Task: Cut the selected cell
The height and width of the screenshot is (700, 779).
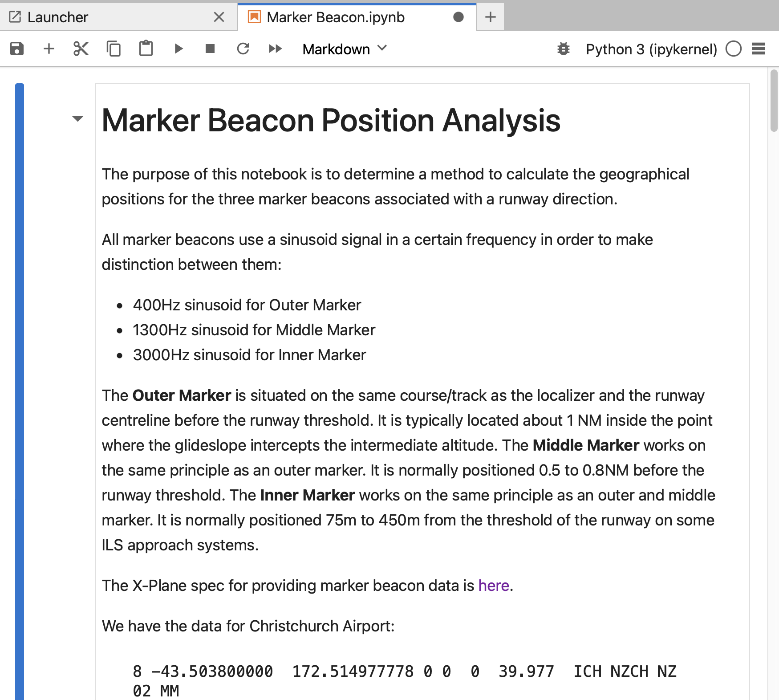Action: pos(81,49)
